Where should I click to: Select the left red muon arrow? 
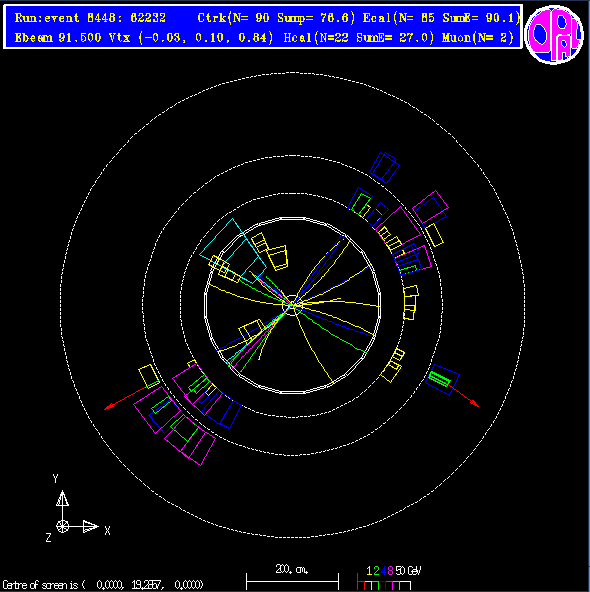tap(125, 398)
